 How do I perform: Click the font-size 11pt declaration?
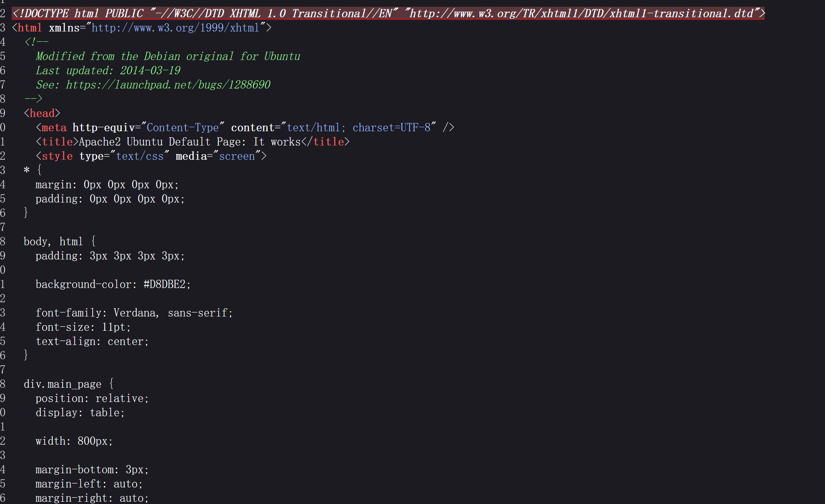pos(83,327)
